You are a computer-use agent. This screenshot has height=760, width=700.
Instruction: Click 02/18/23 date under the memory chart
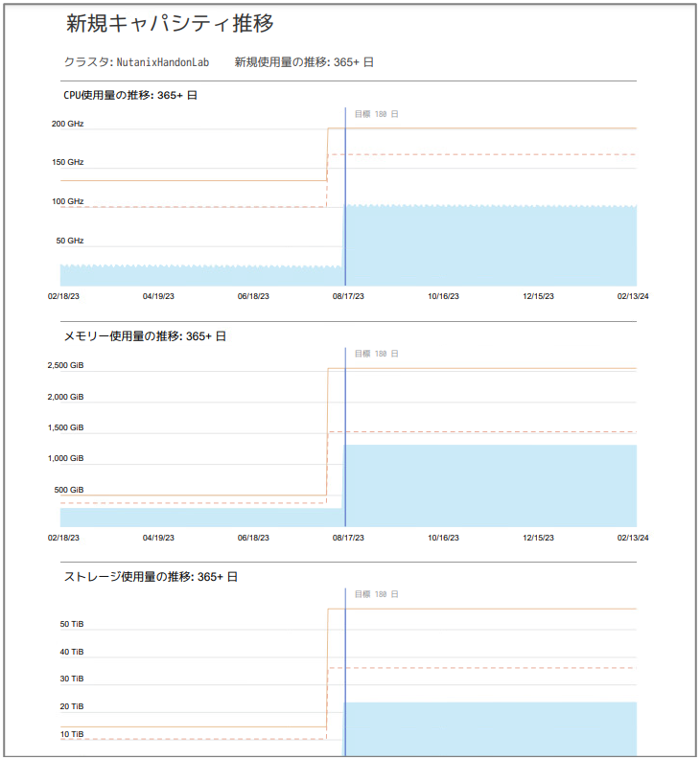click(63, 538)
